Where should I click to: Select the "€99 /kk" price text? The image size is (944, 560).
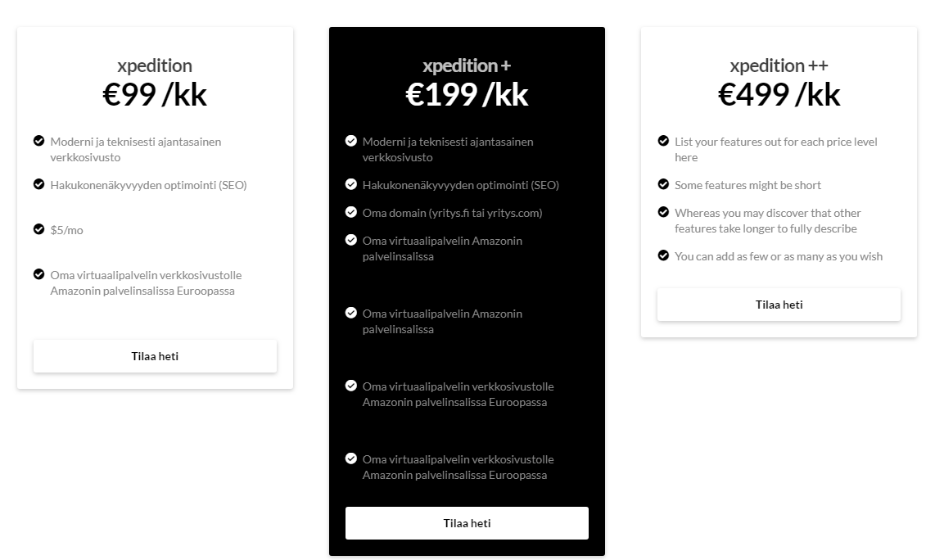pyautogui.click(x=155, y=95)
